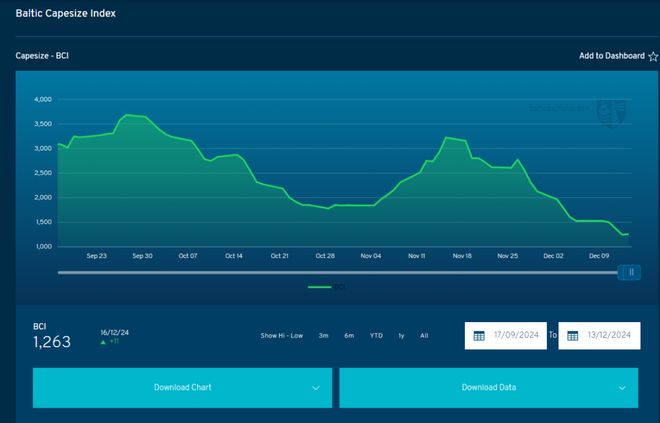Click the Capesize - BCI chart title
Screen dimensions: 660x423
click(x=42, y=56)
